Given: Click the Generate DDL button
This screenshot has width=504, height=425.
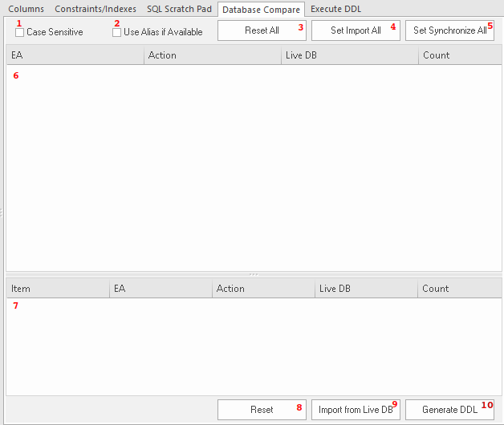Looking at the screenshot, I should point(449,410).
